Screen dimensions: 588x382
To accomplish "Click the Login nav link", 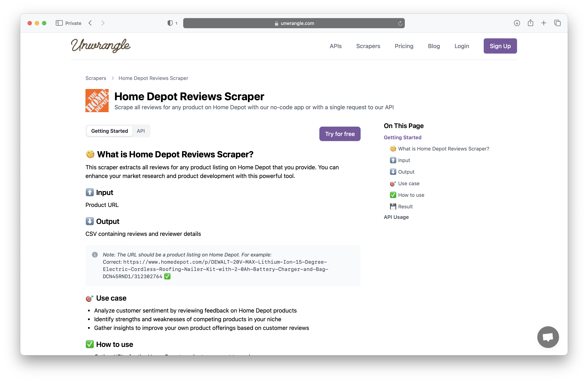I will [461, 46].
